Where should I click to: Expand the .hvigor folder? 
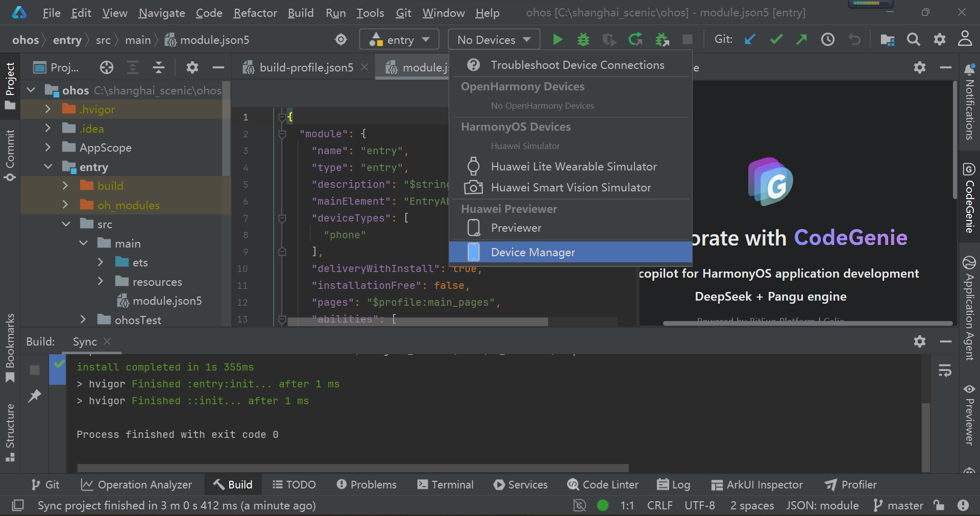[48, 109]
